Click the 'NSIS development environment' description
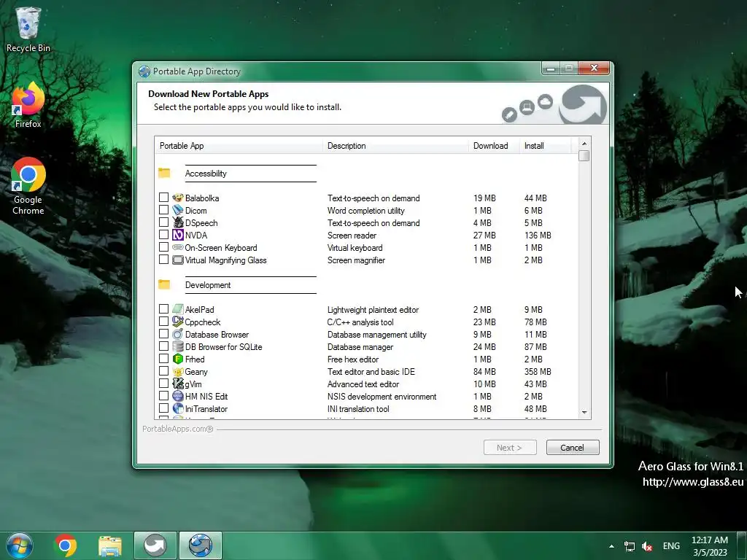 point(382,396)
